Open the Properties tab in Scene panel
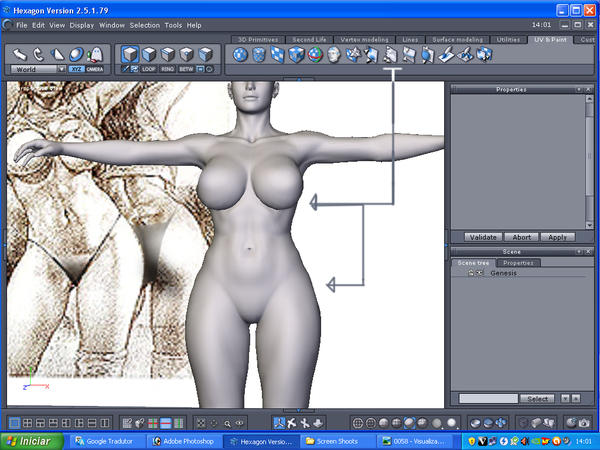This screenshot has height=450, width=600. point(518,263)
